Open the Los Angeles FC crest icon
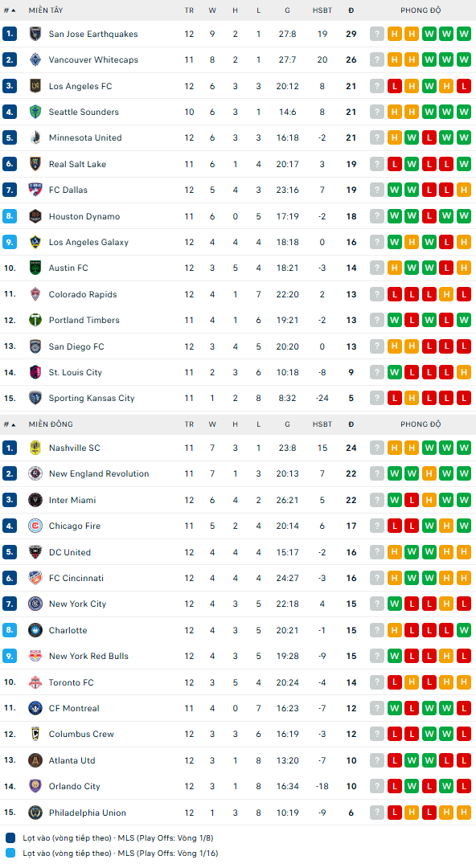 click(x=35, y=86)
